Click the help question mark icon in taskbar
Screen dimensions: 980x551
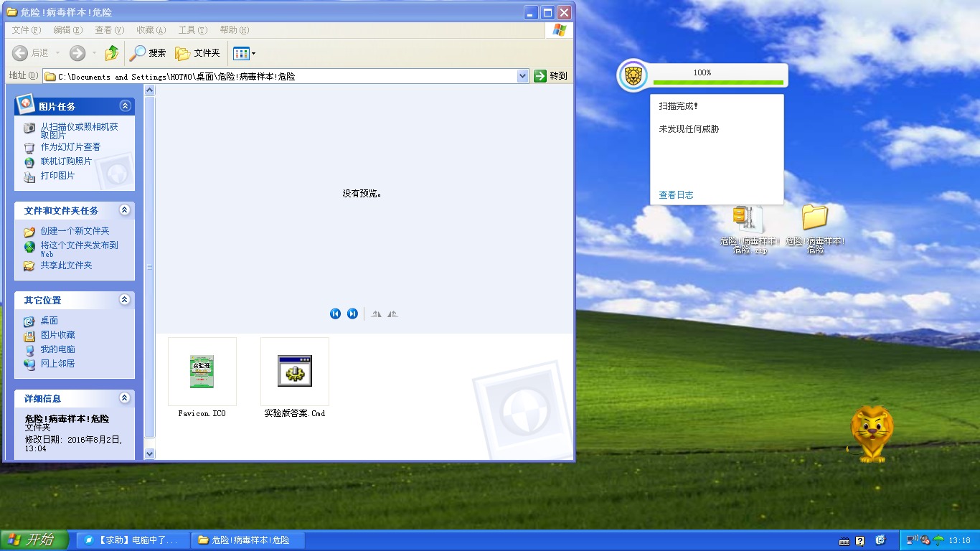pos(860,540)
